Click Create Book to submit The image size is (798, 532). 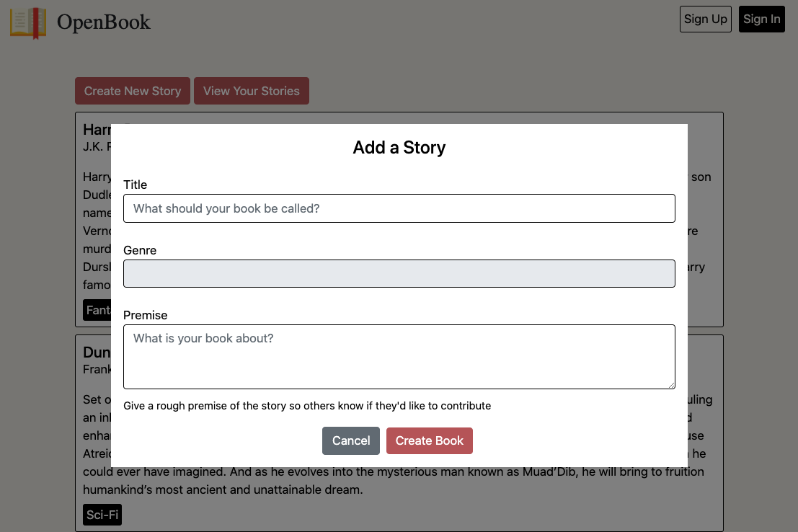pos(429,440)
